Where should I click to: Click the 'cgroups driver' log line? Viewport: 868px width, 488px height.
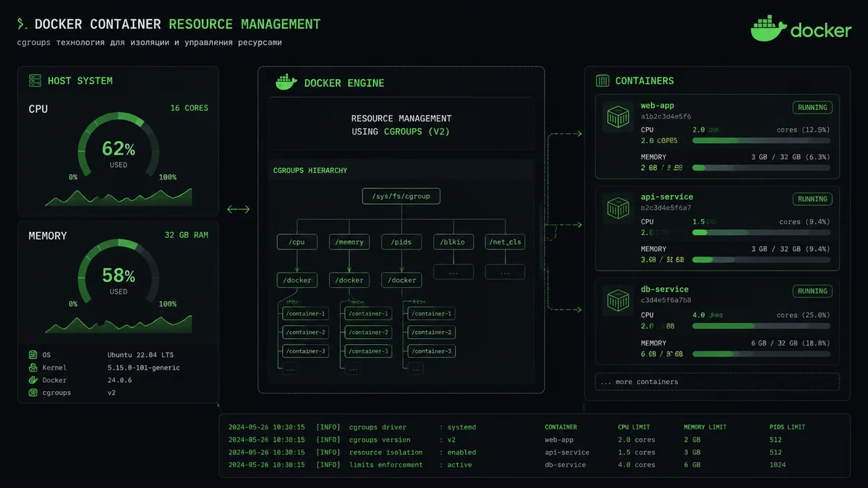point(352,427)
